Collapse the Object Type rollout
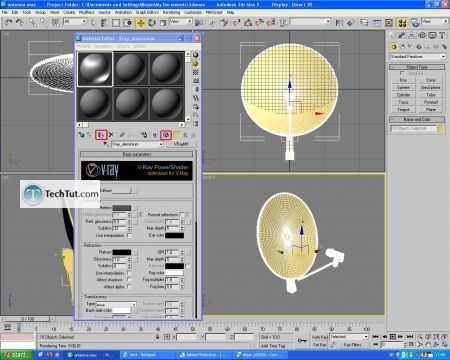Image resolution: width=450 pixels, height=360 pixels. [417, 67]
